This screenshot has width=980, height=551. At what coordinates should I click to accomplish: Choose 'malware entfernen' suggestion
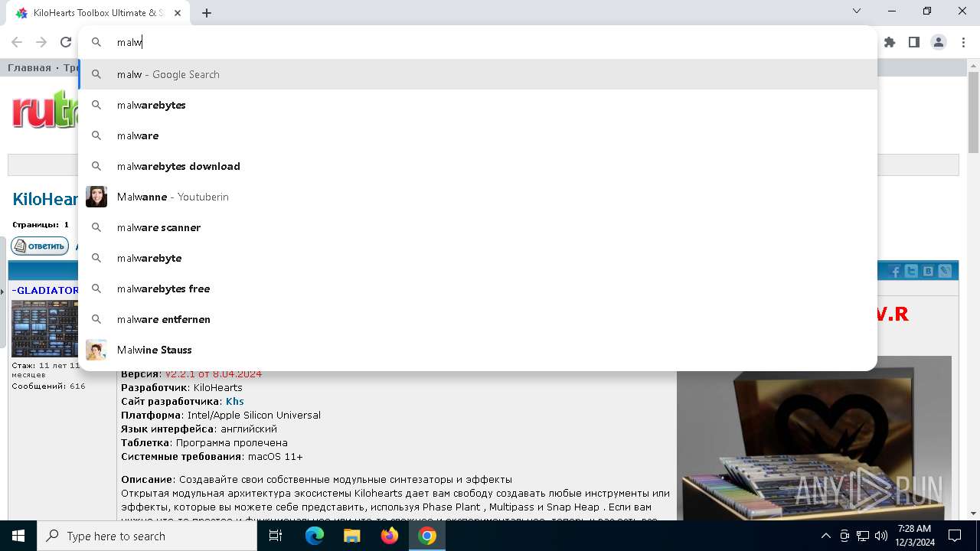tap(478, 319)
